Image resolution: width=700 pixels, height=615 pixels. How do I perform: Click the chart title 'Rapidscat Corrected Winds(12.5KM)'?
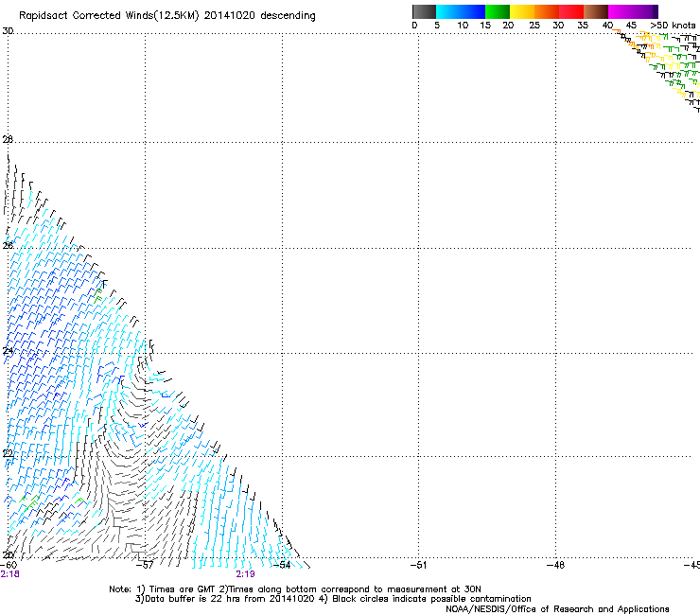(109, 16)
